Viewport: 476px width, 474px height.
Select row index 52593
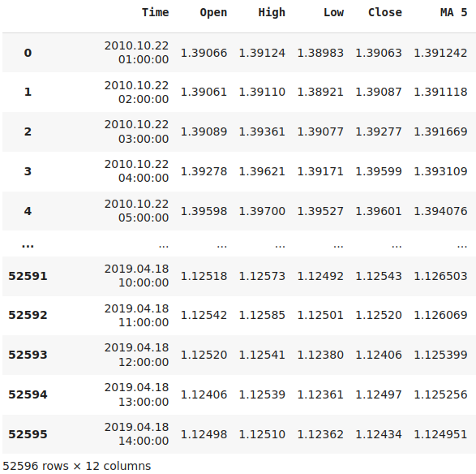tap(28, 355)
